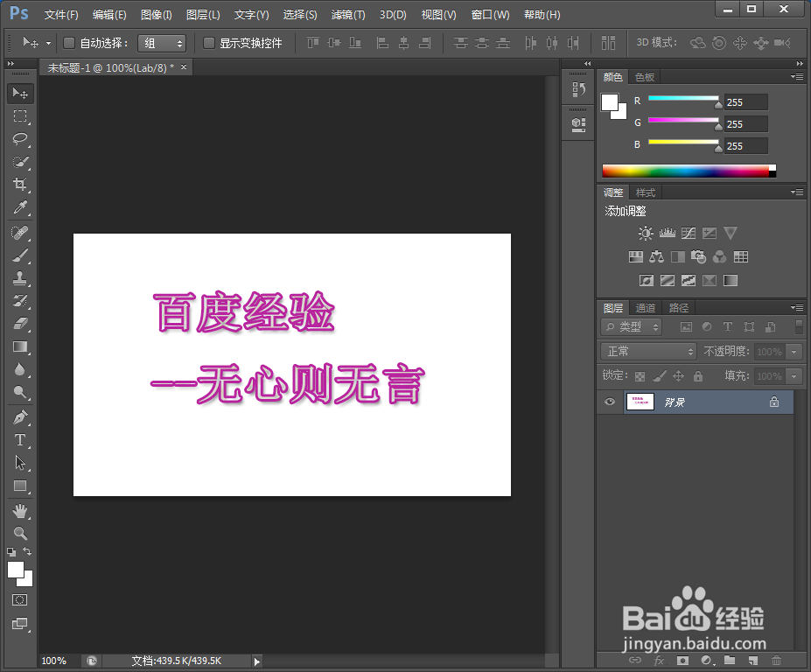Open the 滤镜(T) menu

[x=348, y=15]
